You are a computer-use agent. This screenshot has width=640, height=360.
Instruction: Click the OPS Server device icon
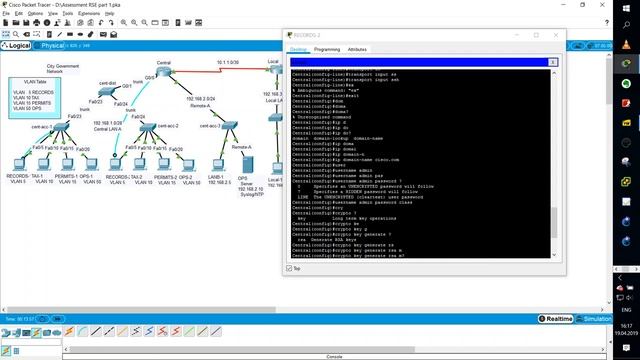pyautogui.click(x=247, y=164)
